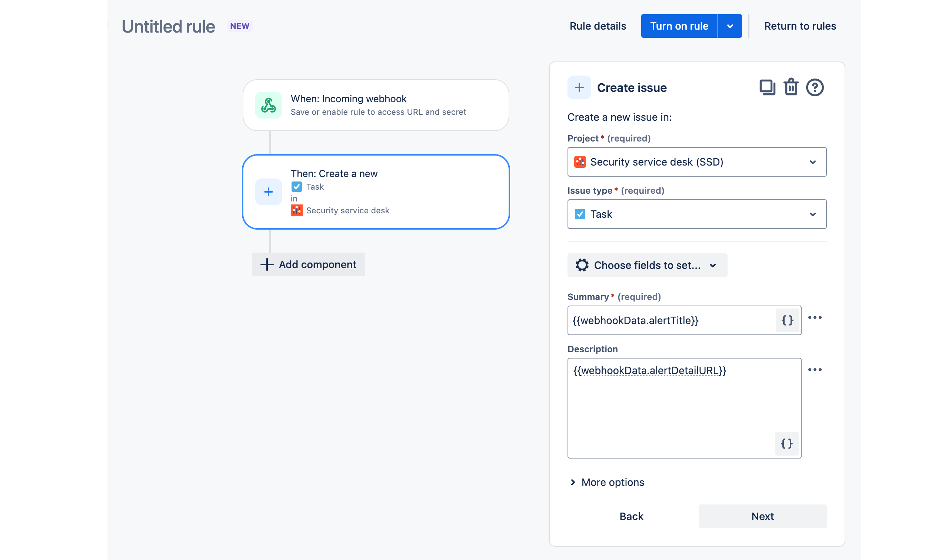Click the duplicate issue icon

tap(766, 87)
